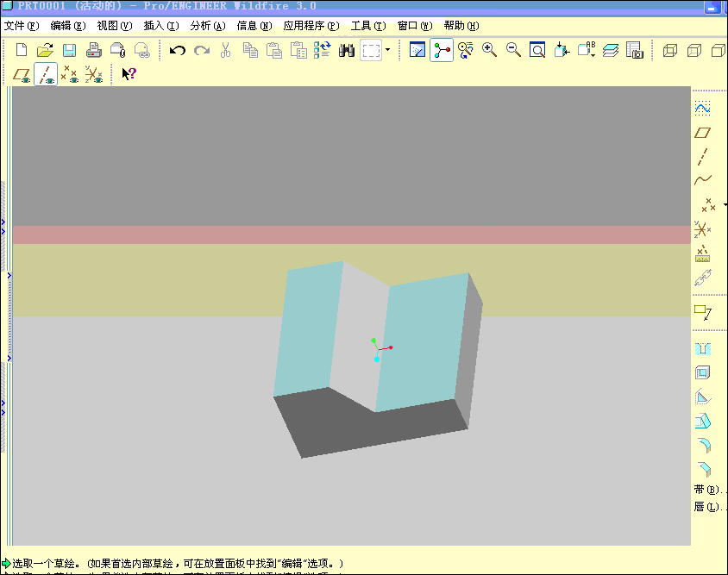Screen dimensions: 728x575
Task: Open selection box dropdown arrow
Action: point(387,50)
